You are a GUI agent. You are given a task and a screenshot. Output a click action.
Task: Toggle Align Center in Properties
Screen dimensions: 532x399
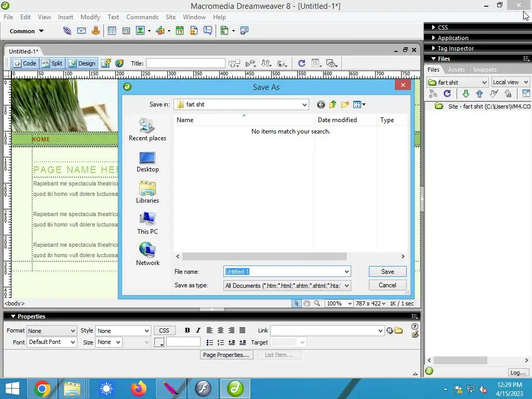(220, 330)
